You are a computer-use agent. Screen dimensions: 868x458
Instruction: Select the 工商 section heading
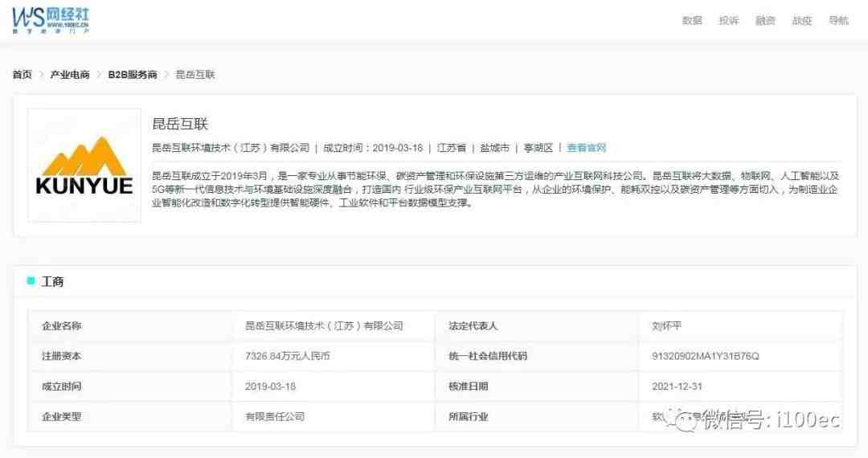pos(52,281)
